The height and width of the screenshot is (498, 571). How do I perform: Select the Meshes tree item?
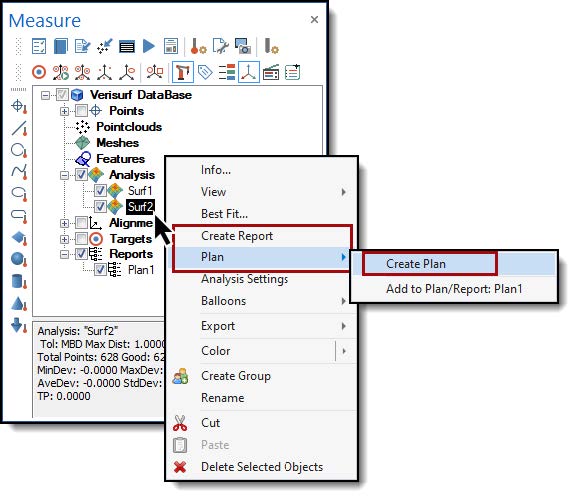click(x=118, y=143)
